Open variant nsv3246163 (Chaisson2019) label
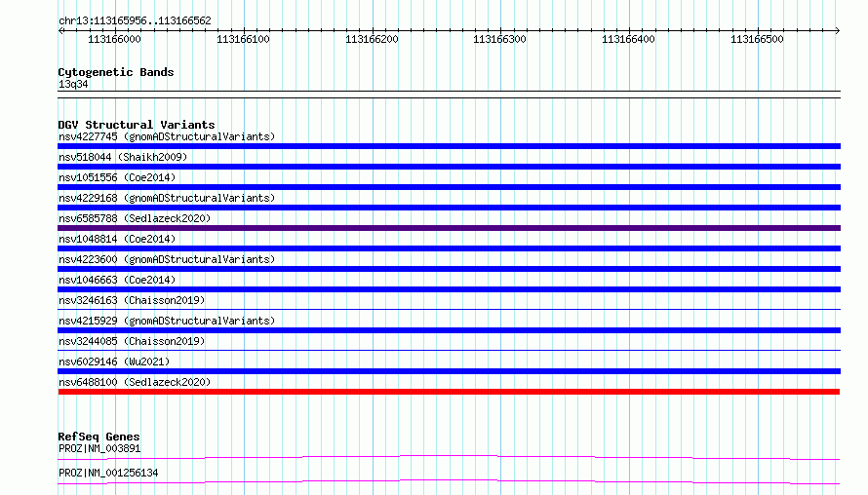 click(x=132, y=300)
